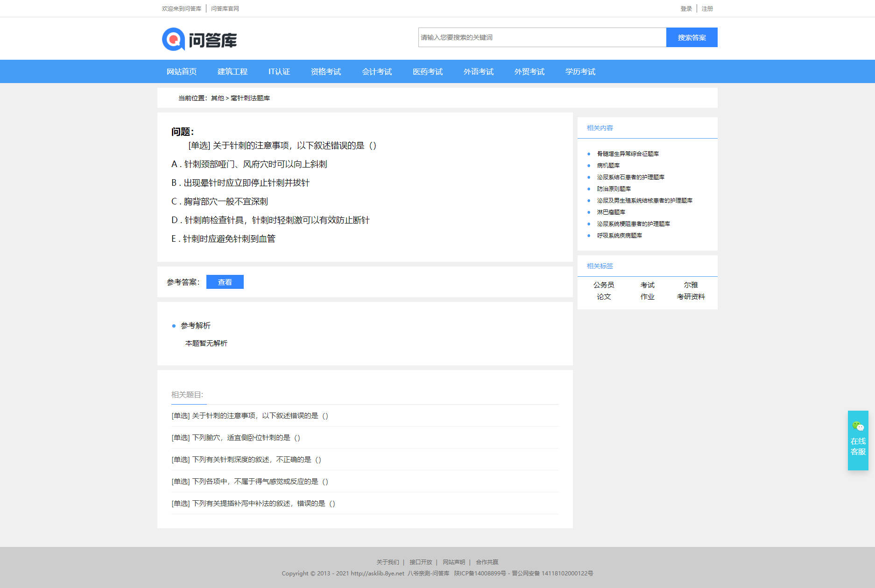This screenshot has height=588, width=875.
Task: Open 泌尿系统梗阻患者的护理题库 link
Action: click(x=633, y=224)
